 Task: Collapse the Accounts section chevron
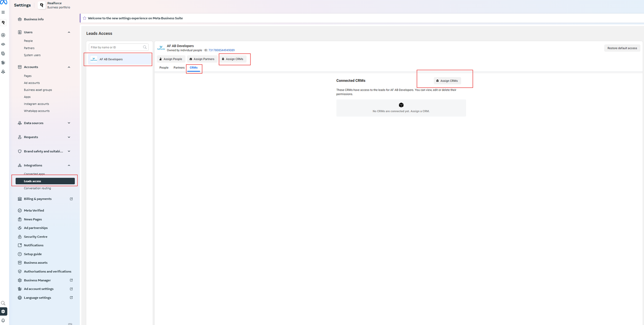pyautogui.click(x=69, y=67)
